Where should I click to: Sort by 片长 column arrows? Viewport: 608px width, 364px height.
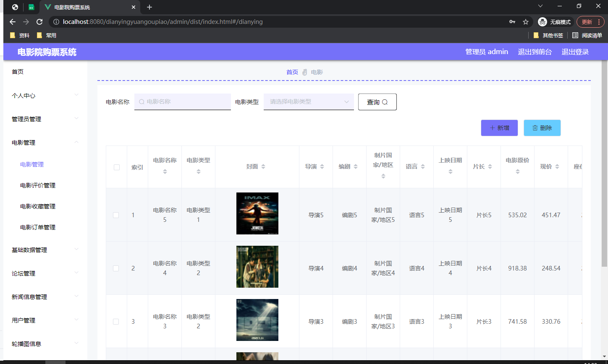(490, 166)
